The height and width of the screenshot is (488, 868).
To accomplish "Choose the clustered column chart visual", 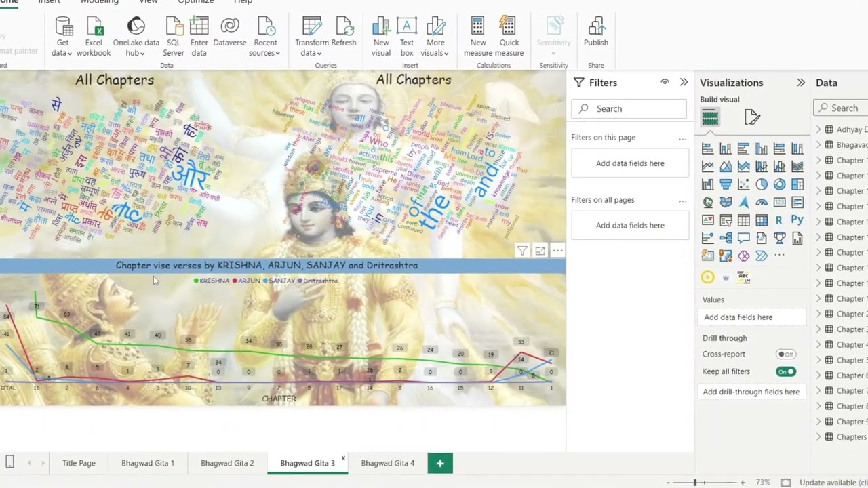I will coord(762,148).
